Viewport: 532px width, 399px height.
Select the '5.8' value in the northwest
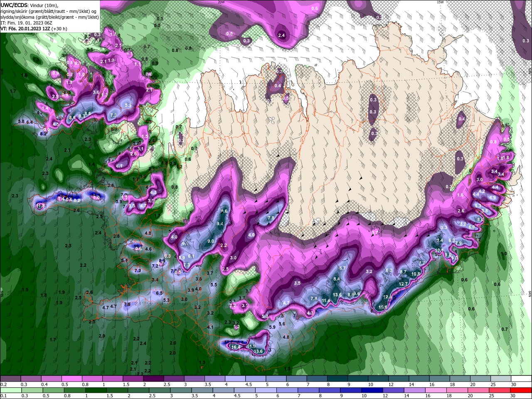click(x=22, y=121)
